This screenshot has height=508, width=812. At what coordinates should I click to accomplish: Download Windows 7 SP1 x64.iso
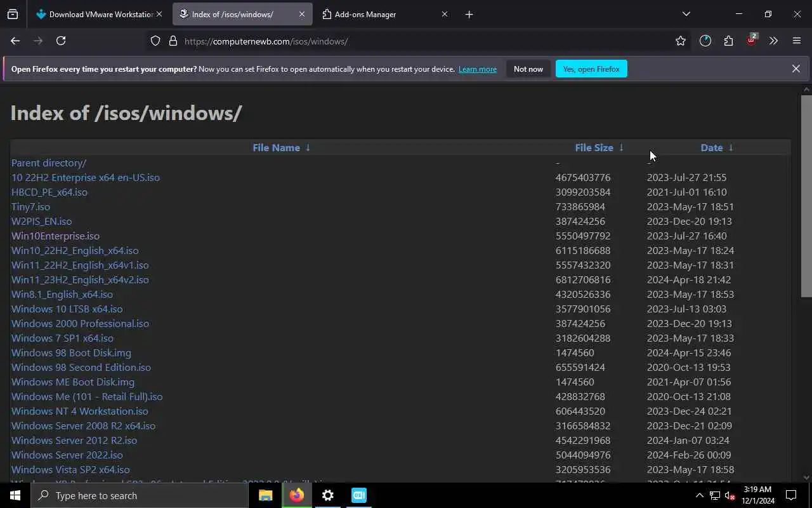click(62, 338)
